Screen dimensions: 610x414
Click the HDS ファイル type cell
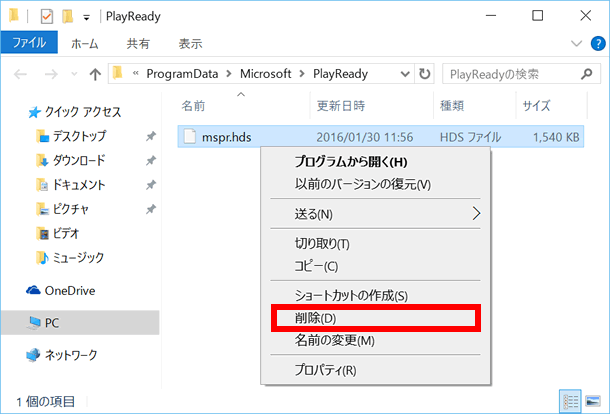coord(470,137)
